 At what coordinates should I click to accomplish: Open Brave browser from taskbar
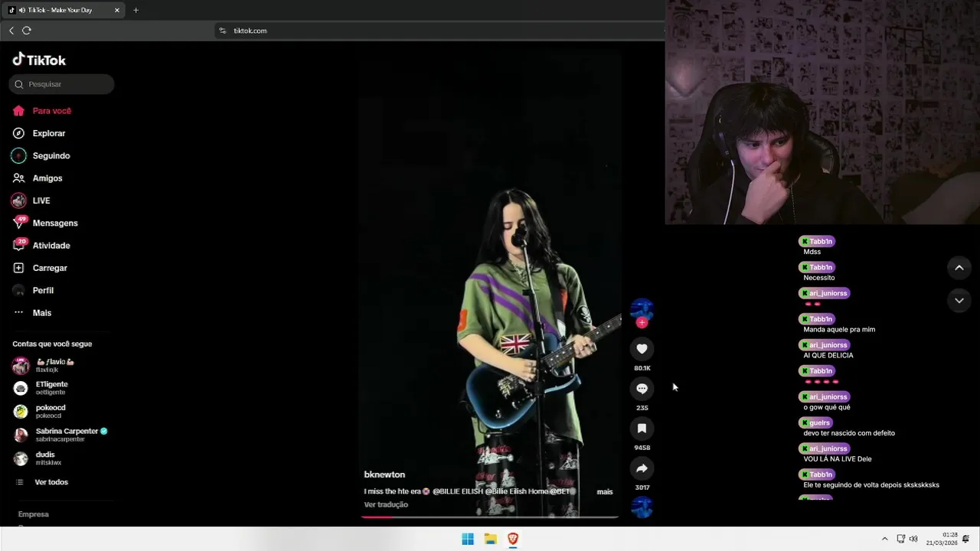[x=513, y=539]
